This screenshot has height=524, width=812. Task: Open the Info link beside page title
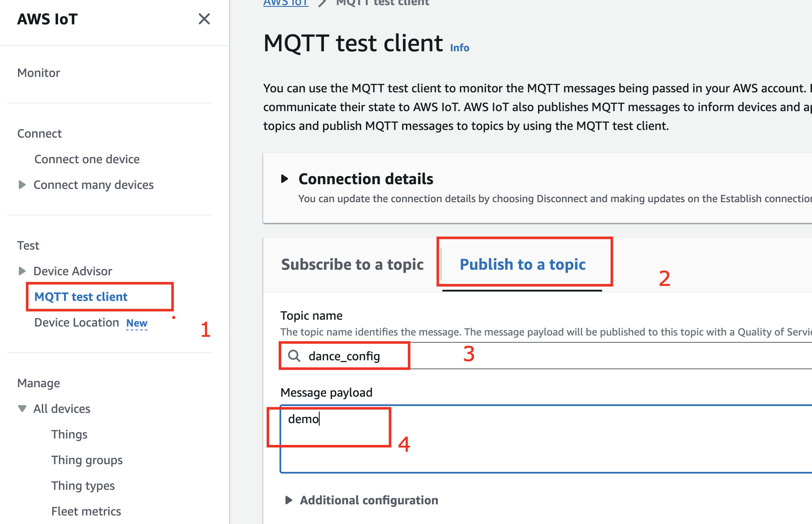pyautogui.click(x=459, y=48)
